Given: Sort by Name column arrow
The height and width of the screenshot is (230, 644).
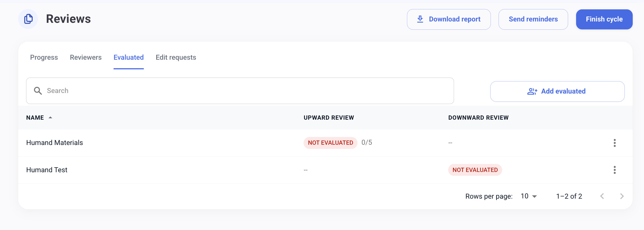Looking at the screenshot, I should point(50,117).
